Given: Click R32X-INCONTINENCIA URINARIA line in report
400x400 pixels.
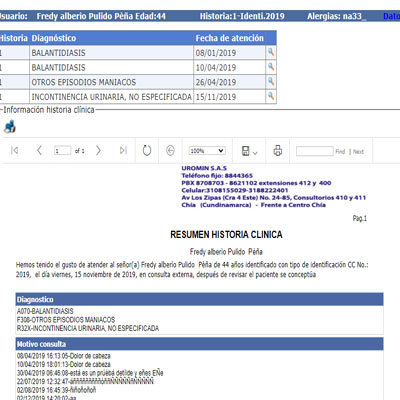Looking at the screenshot, I should [88, 328].
